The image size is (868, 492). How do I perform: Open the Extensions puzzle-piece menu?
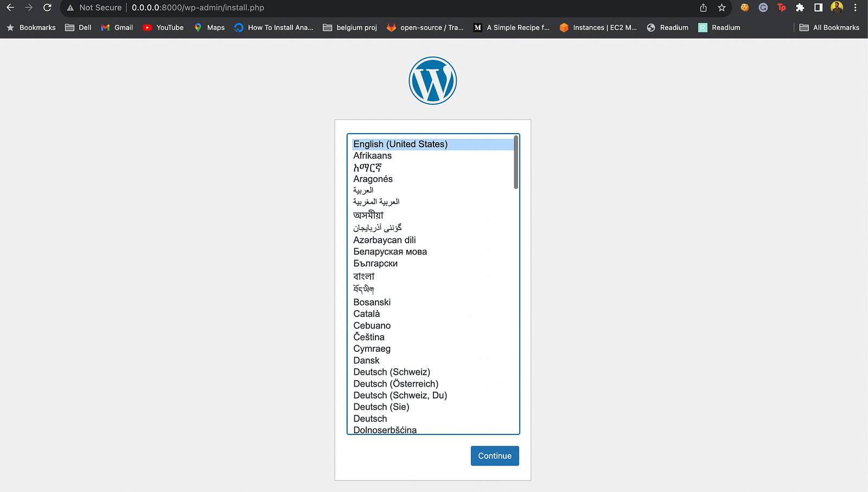[x=800, y=8]
